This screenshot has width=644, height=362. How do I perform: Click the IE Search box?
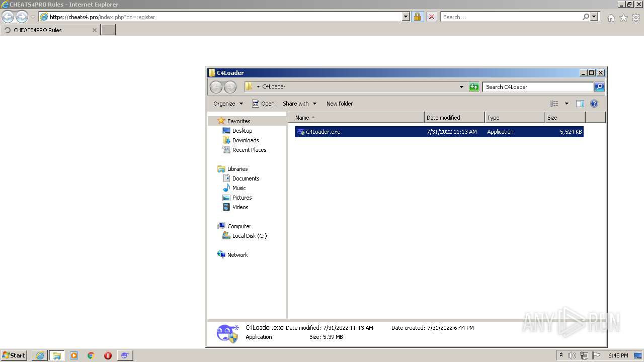pyautogui.click(x=511, y=17)
